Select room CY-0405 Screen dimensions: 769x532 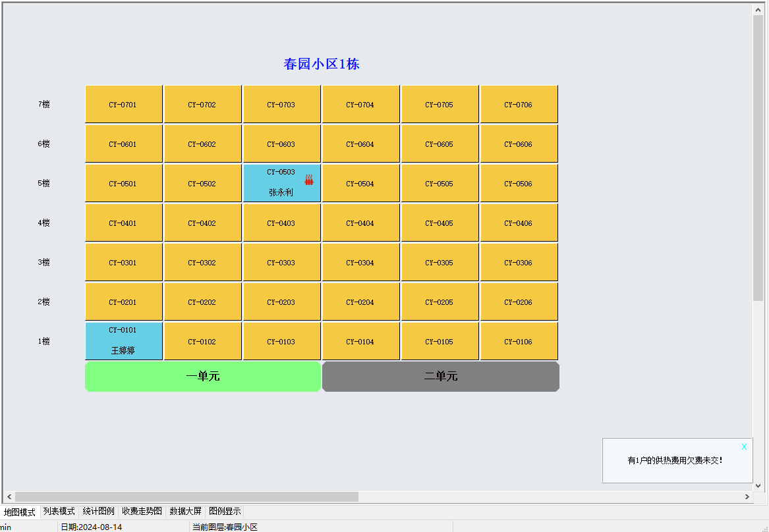click(440, 223)
